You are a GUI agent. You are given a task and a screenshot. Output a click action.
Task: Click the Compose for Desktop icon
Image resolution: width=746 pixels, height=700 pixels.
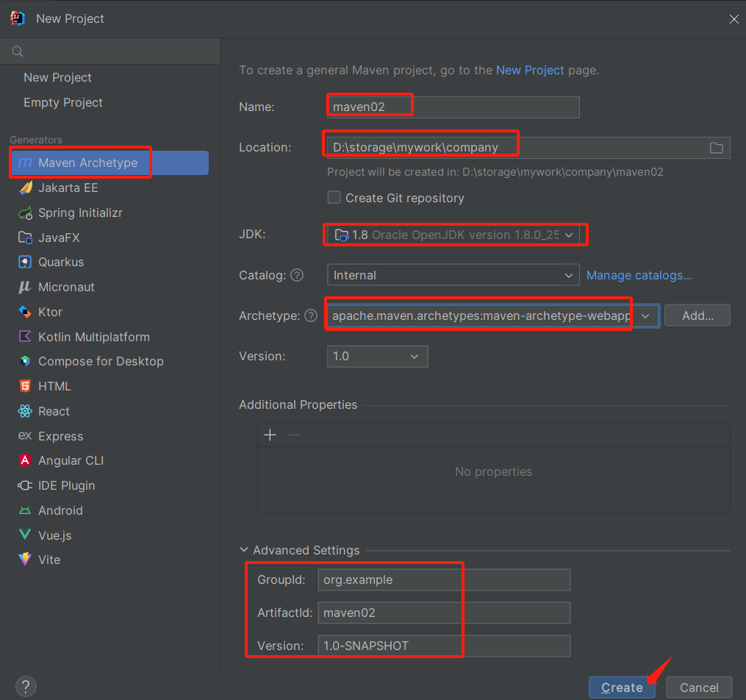pyautogui.click(x=25, y=361)
